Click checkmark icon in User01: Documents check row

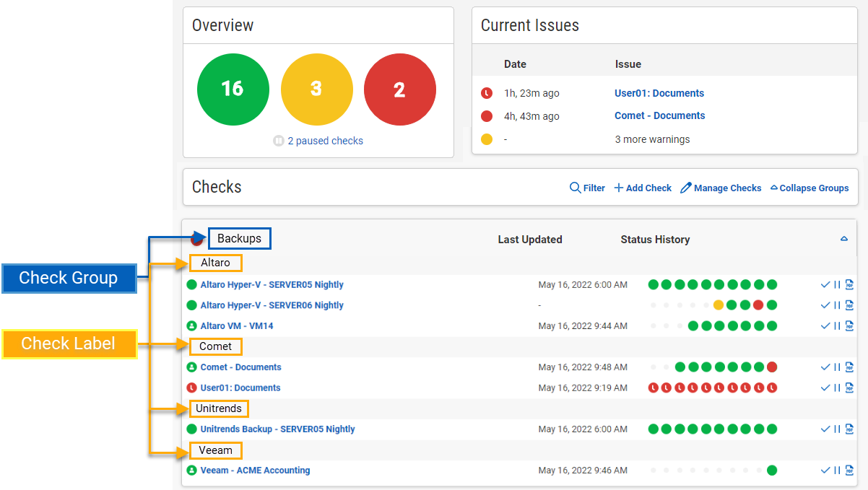coord(825,388)
